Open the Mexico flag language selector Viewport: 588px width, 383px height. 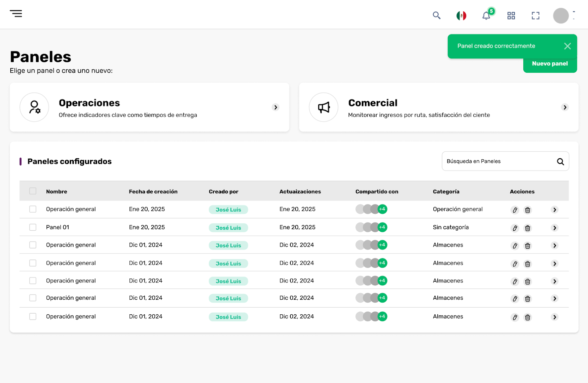point(461,15)
